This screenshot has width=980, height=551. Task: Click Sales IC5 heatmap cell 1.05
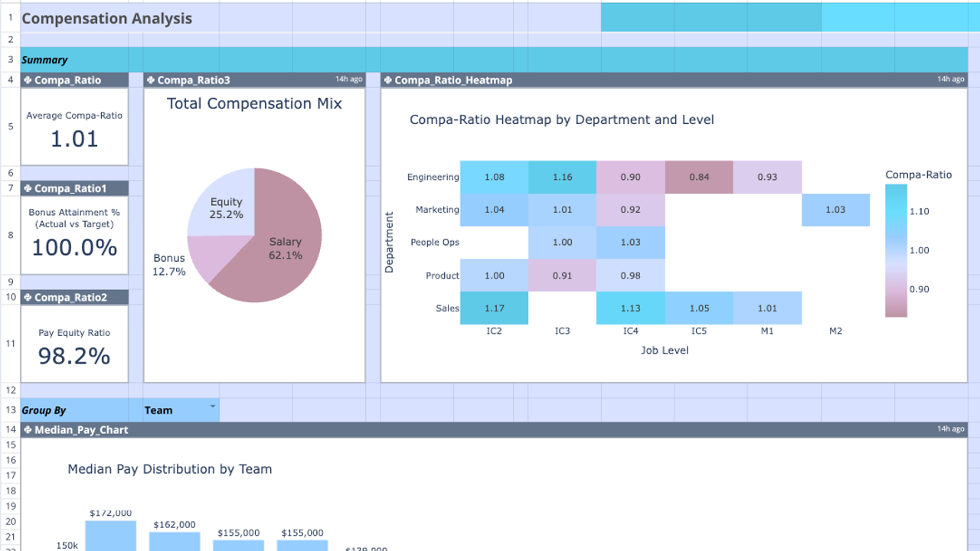699,308
